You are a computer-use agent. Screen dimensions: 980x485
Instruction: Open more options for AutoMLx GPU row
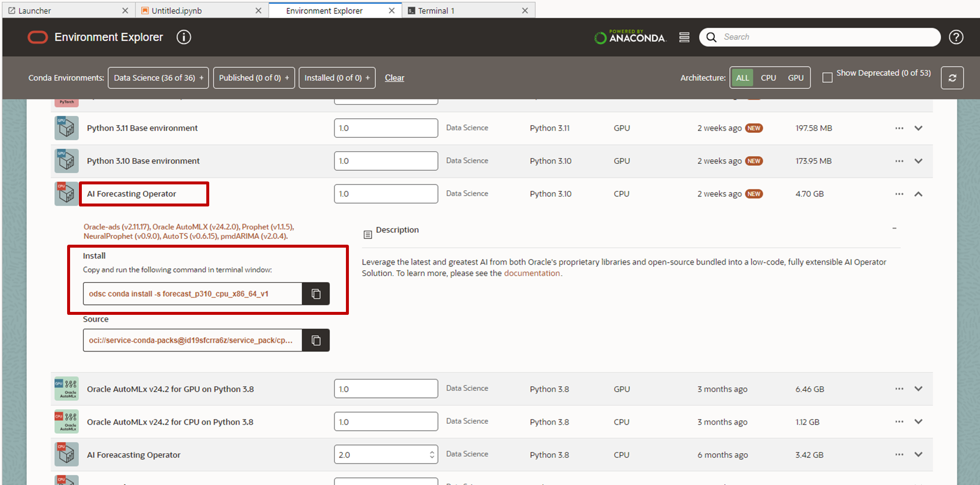click(899, 389)
